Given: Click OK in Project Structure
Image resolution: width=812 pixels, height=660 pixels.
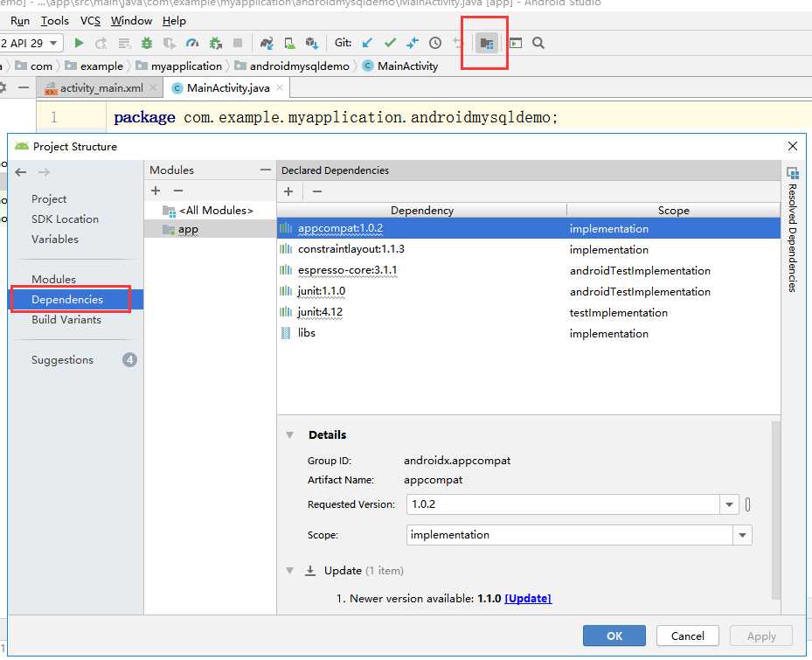Looking at the screenshot, I should point(614,636).
